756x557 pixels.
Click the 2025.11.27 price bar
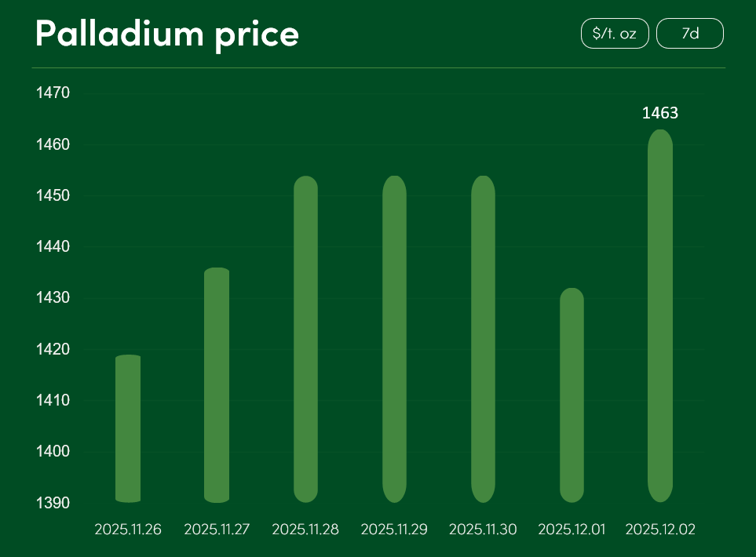click(x=217, y=384)
